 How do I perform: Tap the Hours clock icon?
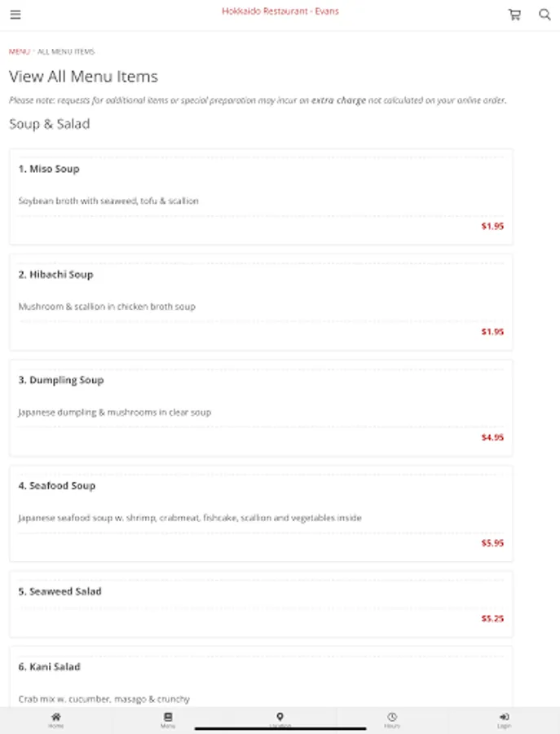(392, 719)
